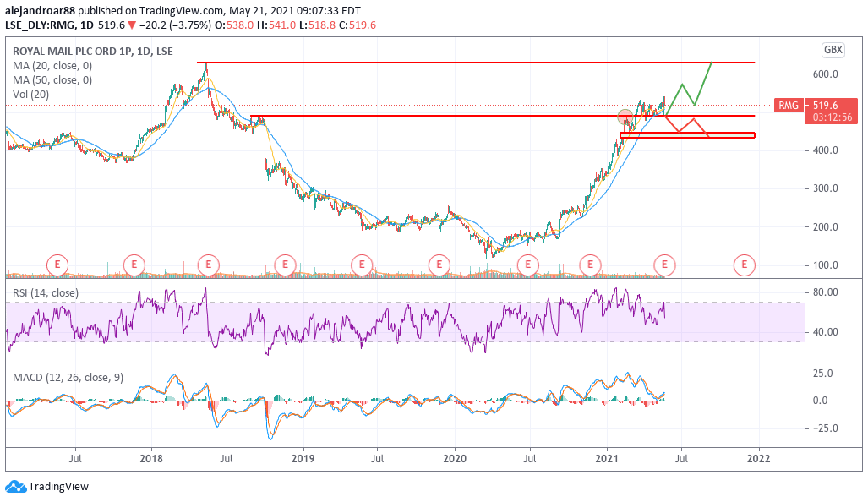868x502 pixels.
Task: Select the Vol (20) indicator legend
Action: point(31,94)
